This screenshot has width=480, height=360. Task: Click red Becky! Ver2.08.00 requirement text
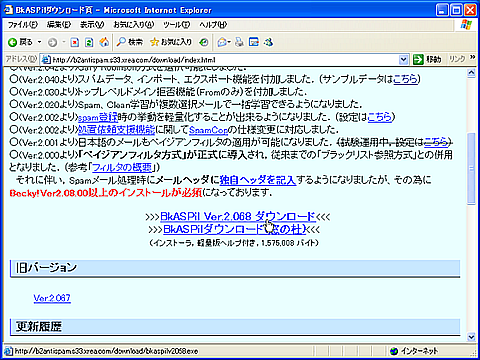(106, 193)
